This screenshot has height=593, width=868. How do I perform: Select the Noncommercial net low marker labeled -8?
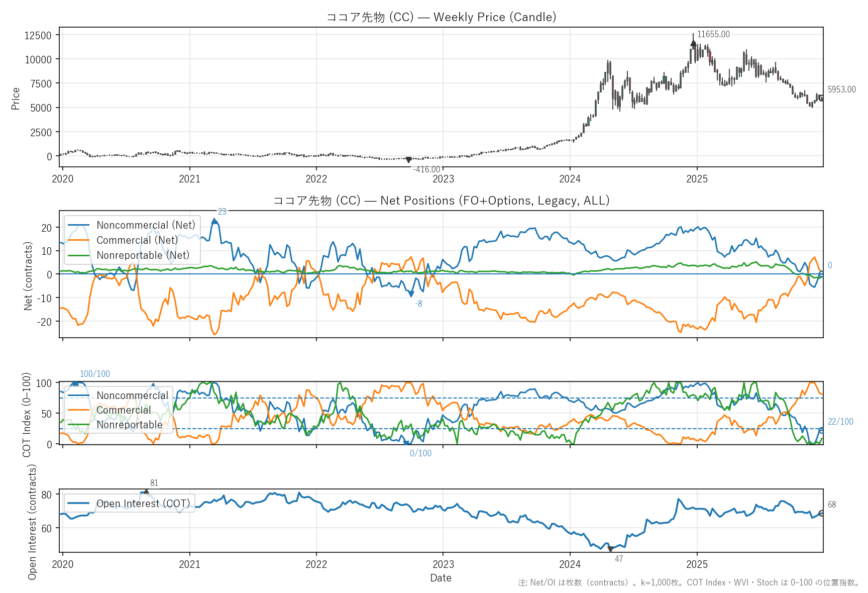pyautogui.click(x=411, y=294)
